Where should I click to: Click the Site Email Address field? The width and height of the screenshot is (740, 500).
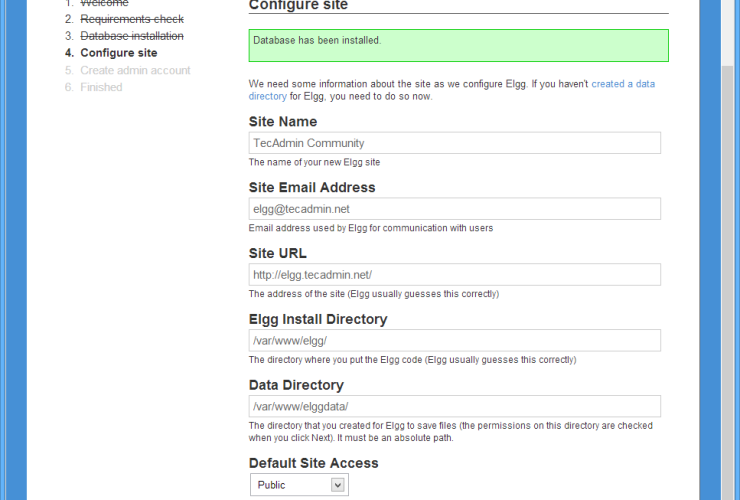point(454,208)
